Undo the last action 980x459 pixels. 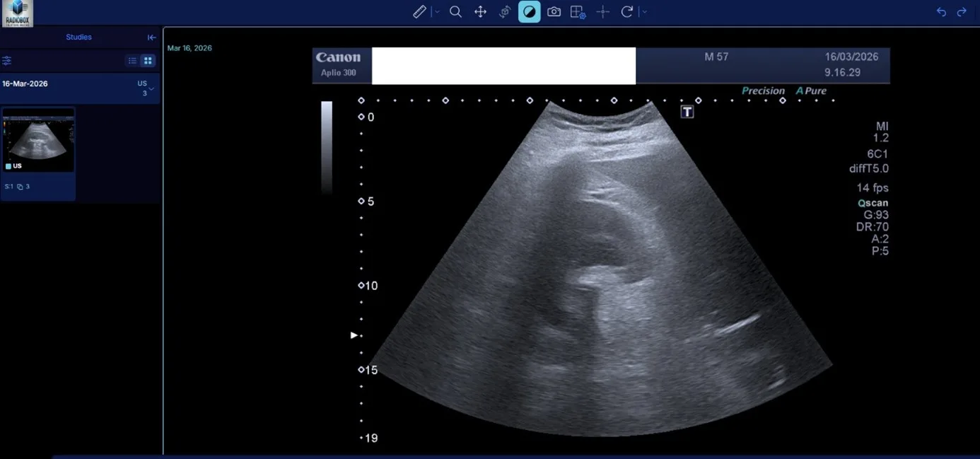click(x=941, y=12)
